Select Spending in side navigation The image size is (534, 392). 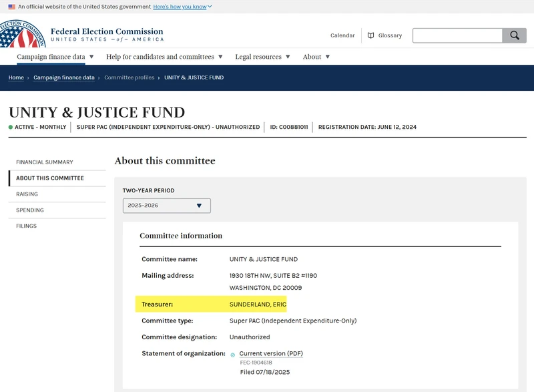(x=30, y=210)
